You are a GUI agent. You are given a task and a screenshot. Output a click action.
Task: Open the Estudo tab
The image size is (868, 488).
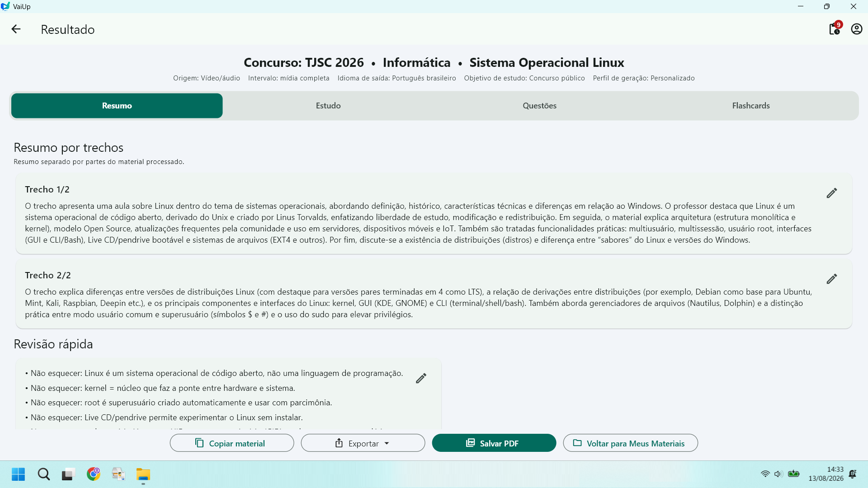[x=328, y=106]
